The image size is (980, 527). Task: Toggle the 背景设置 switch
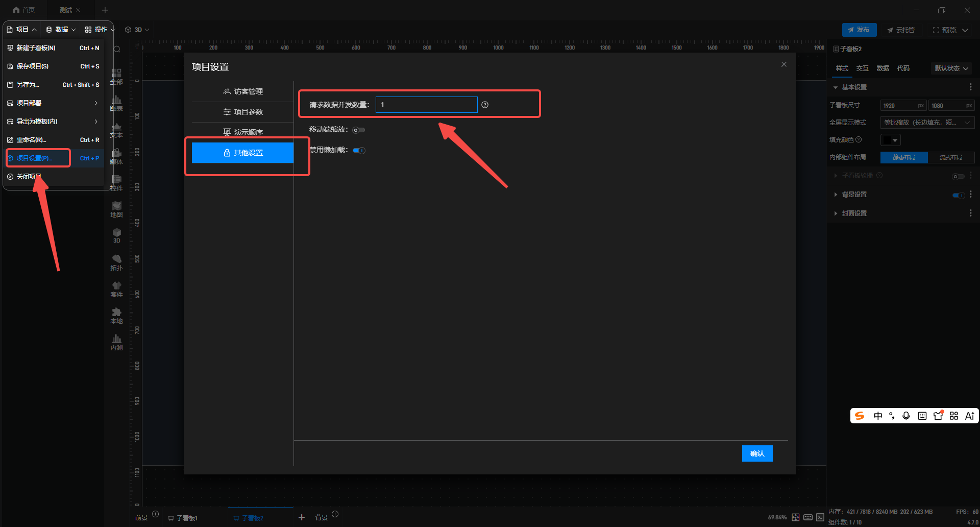(x=958, y=195)
